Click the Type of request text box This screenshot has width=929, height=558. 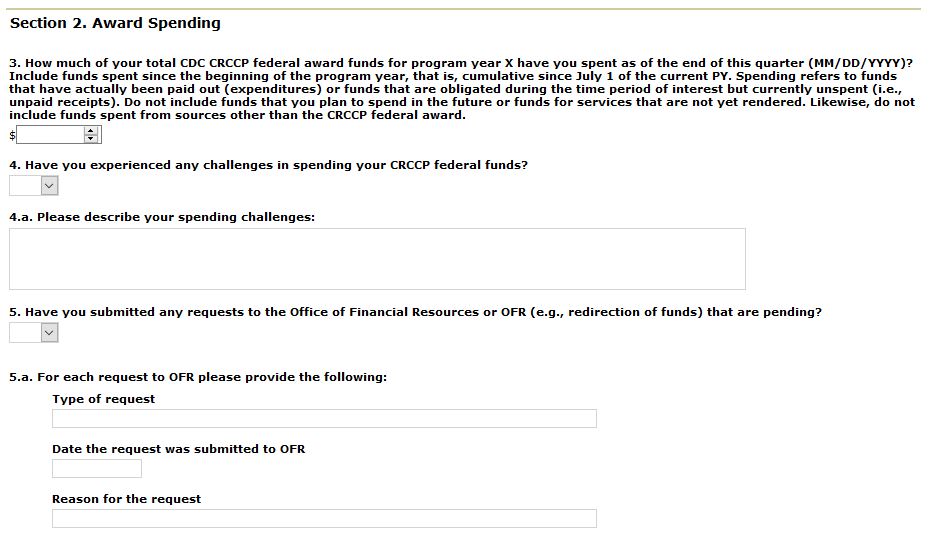click(324, 418)
